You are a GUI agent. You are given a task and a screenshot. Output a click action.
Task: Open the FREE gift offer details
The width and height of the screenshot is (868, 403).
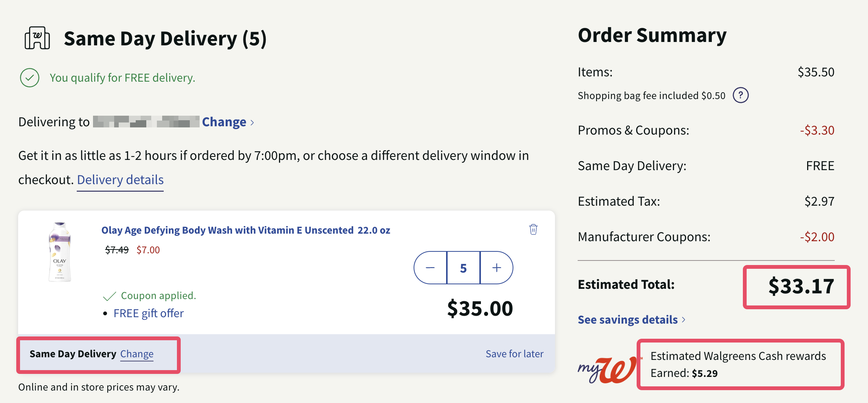point(148,313)
